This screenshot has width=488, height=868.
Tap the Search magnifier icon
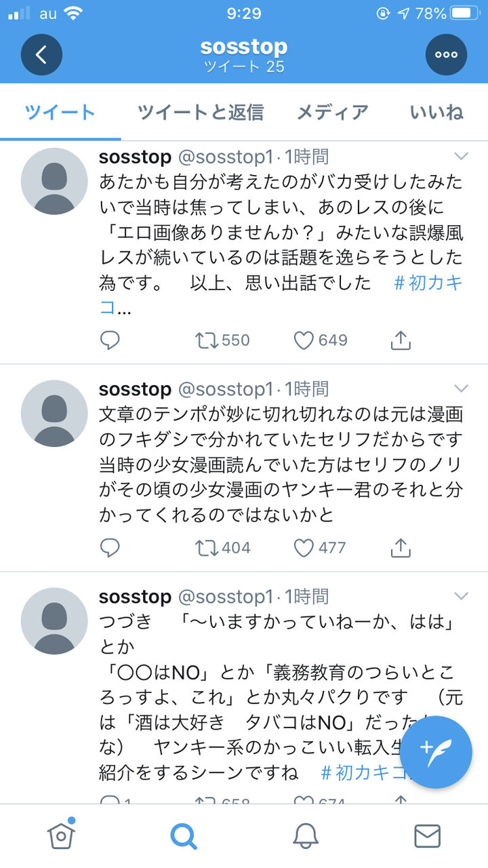(183, 835)
